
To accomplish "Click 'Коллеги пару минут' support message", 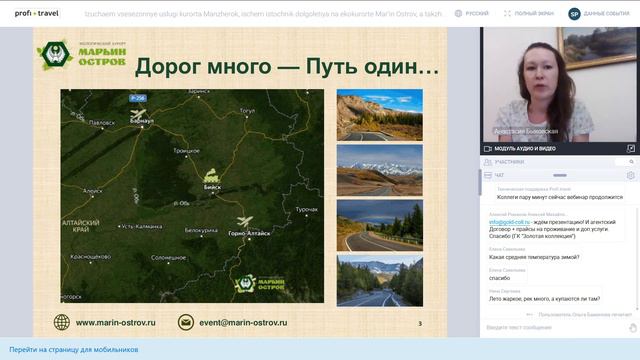I will pyautogui.click(x=560, y=197).
